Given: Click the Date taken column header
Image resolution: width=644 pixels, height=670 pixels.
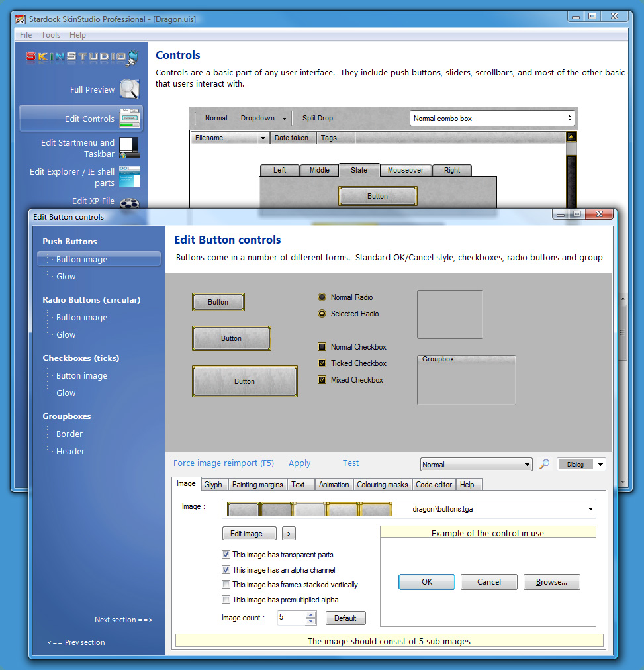Looking at the screenshot, I should pyautogui.click(x=293, y=138).
